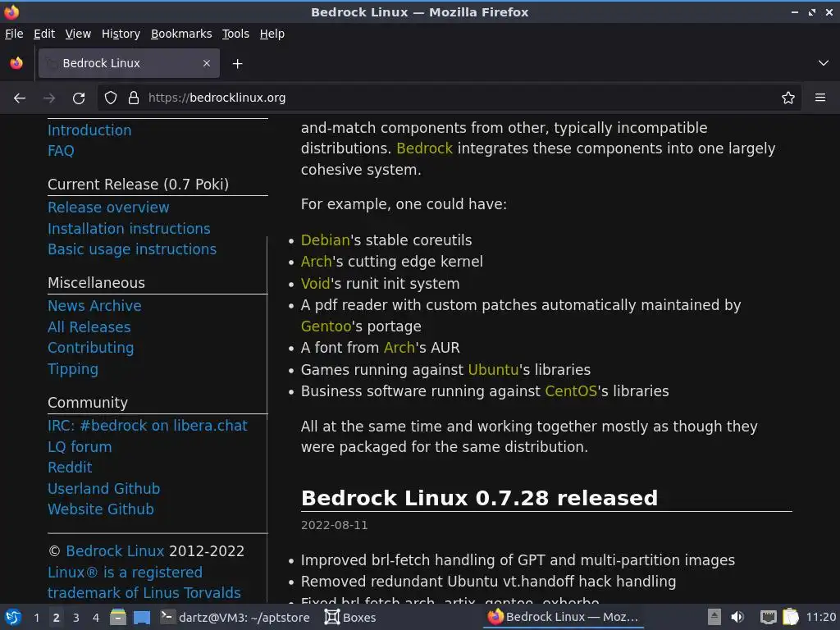The width and height of the screenshot is (840, 630).
Task: Open IRC #bedrock on libera.chat link
Action: click(x=148, y=426)
